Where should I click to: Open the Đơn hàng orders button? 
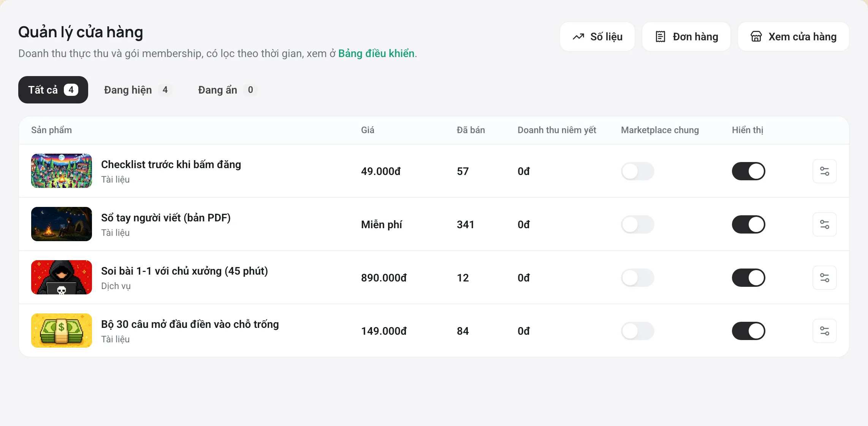(x=686, y=37)
